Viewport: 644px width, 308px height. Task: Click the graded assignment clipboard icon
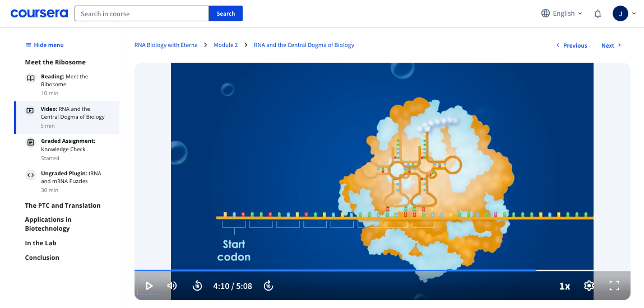(x=30, y=142)
